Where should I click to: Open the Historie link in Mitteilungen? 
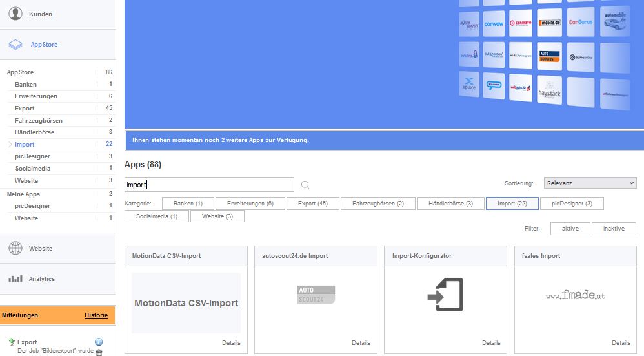96,315
